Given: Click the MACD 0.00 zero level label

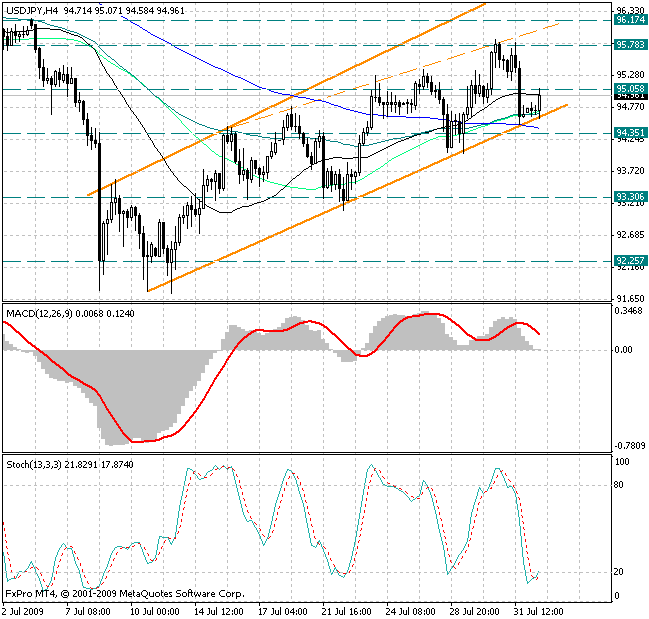Looking at the screenshot, I should 623,350.
